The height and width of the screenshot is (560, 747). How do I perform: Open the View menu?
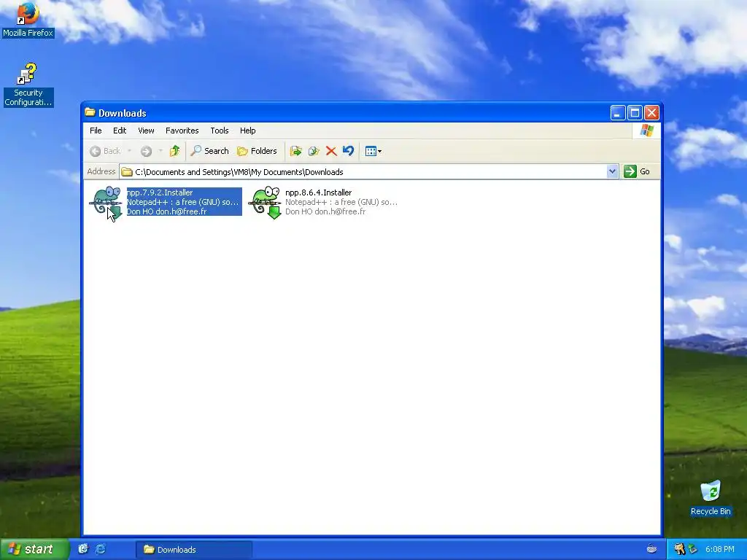[x=146, y=131]
